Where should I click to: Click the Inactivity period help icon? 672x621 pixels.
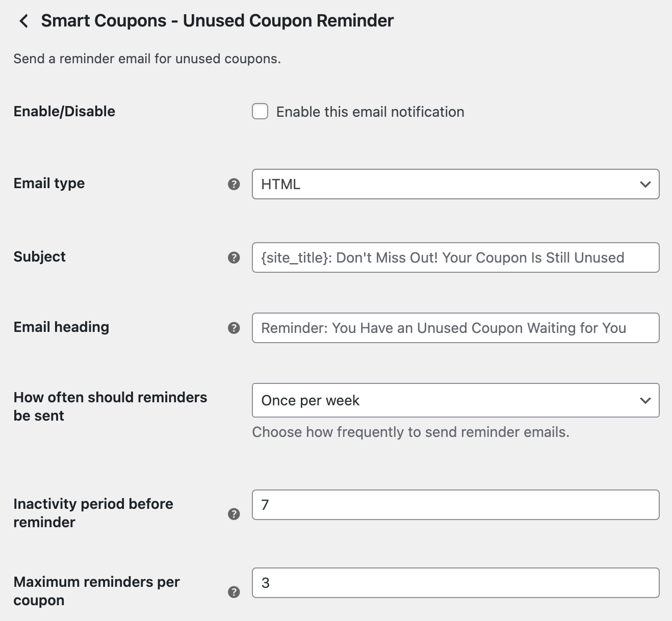point(234,513)
